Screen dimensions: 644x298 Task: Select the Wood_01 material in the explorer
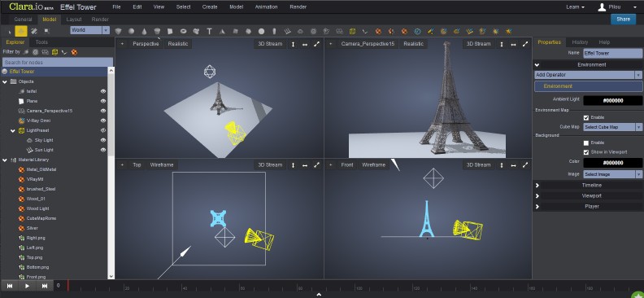coord(36,199)
